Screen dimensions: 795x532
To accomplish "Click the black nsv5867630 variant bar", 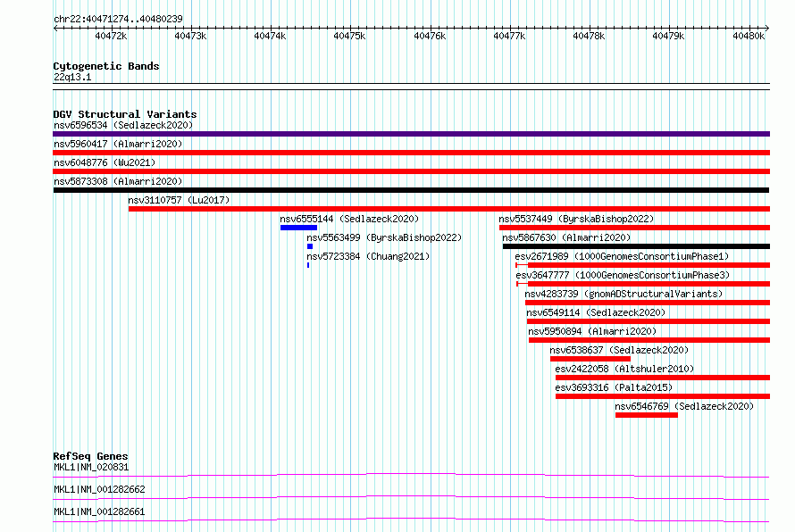I will (x=636, y=246).
